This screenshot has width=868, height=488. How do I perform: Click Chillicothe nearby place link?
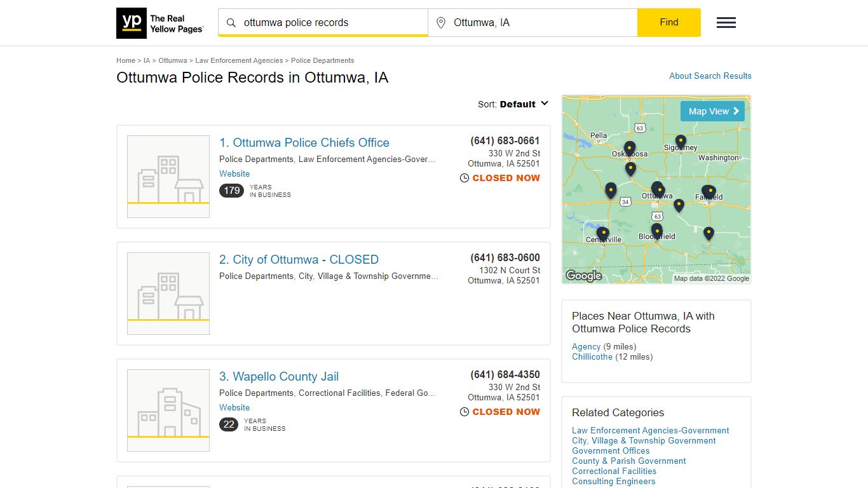click(x=592, y=357)
